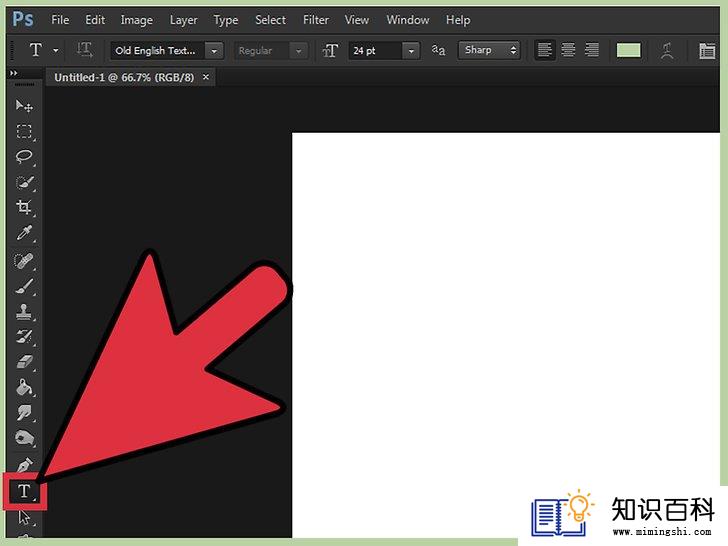Image resolution: width=728 pixels, height=546 pixels.
Task: Click the 24 pt font size field
Action: tap(375, 51)
